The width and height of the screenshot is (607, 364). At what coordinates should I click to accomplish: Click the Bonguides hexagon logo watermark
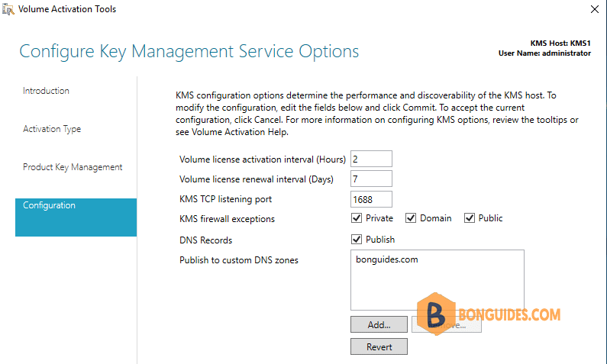click(436, 314)
